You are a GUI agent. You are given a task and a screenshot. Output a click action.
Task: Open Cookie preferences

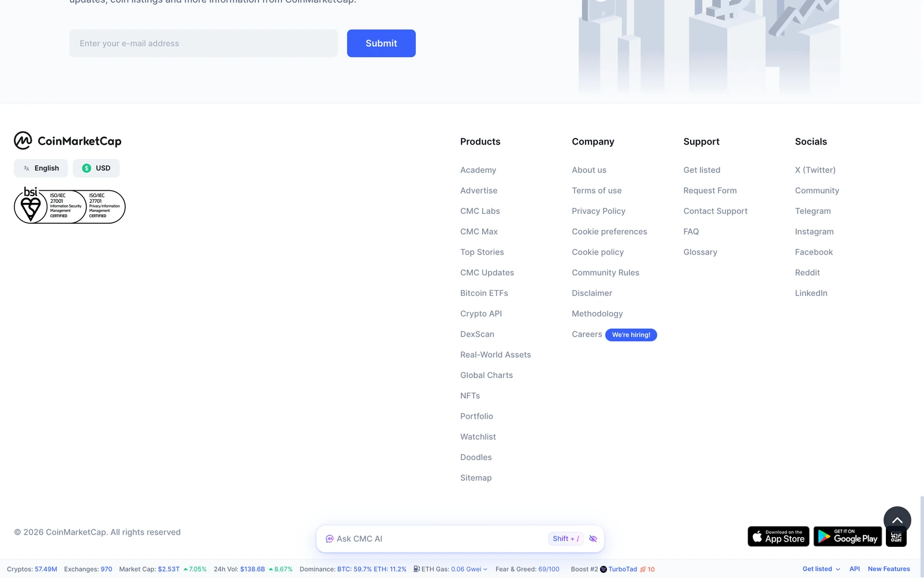609,232
